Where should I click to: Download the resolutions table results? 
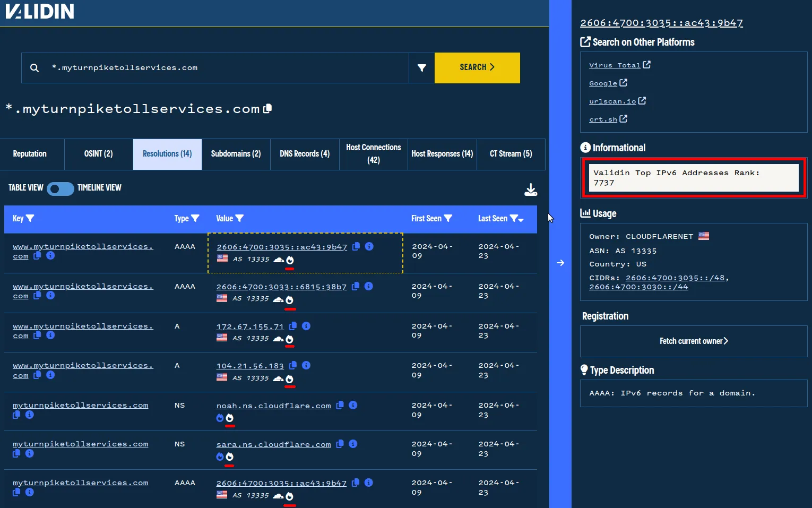(531, 190)
